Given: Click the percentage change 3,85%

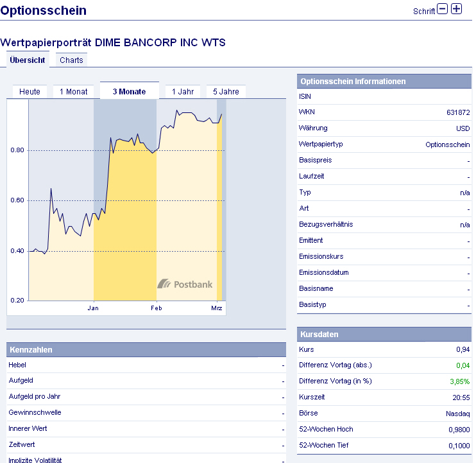Looking at the screenshot, I should pos(459,381).
